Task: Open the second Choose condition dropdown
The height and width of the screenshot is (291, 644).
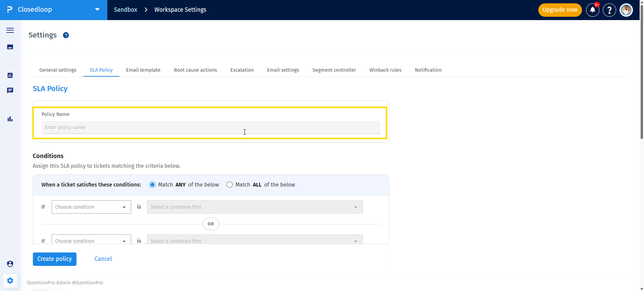Action: [91, 239]
